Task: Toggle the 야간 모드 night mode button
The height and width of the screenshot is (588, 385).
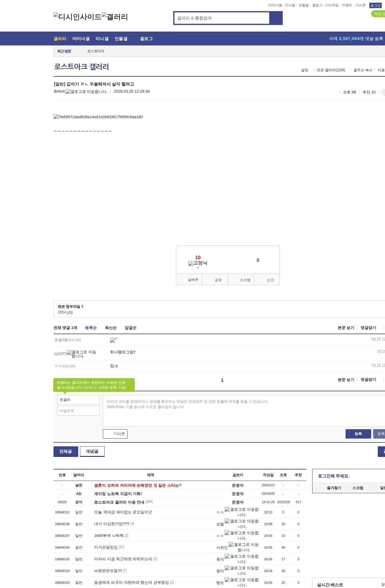Action: coord(378,14)
